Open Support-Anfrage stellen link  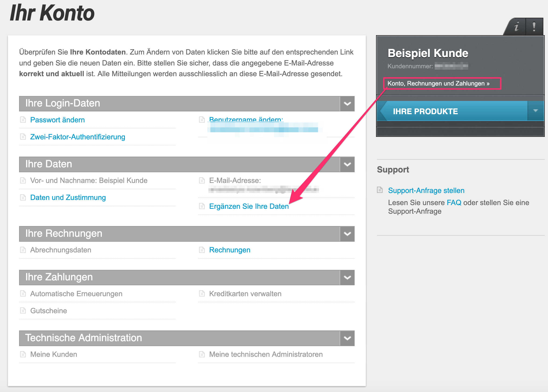pos(426,190)
